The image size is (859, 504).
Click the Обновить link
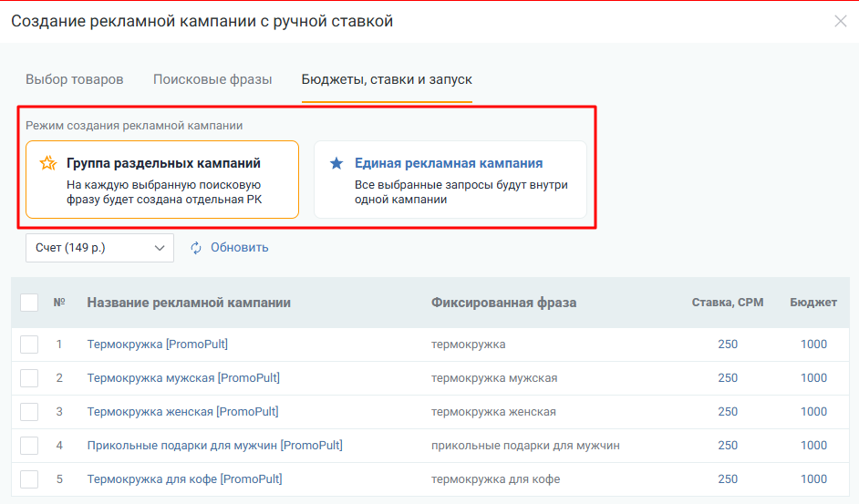pyautogui.click(x=239, y=248)
